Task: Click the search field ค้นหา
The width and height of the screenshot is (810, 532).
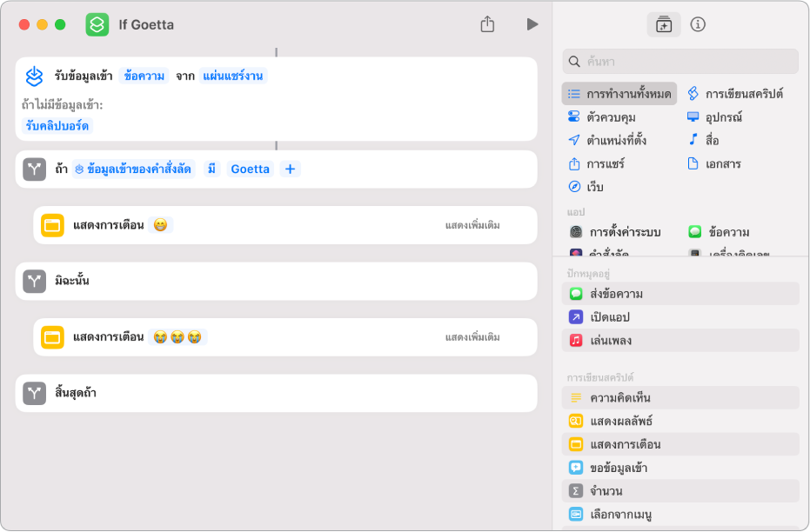Action: point(679,62)
